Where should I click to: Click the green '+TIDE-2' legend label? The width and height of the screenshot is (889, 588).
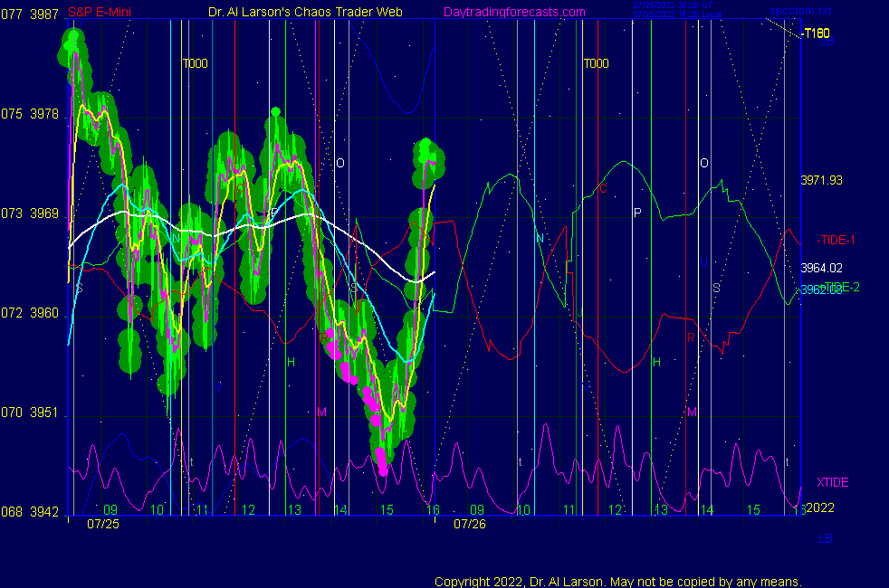pos(841,287)
